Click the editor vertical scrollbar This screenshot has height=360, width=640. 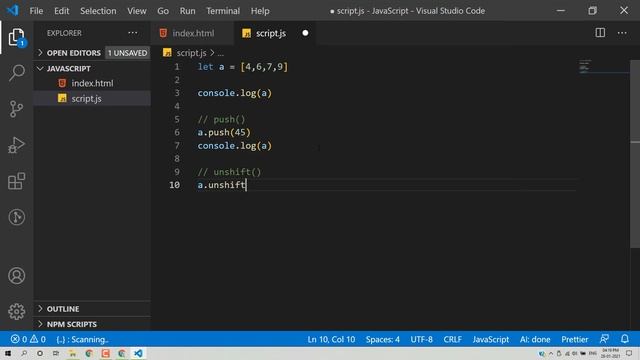pos(635,153)
